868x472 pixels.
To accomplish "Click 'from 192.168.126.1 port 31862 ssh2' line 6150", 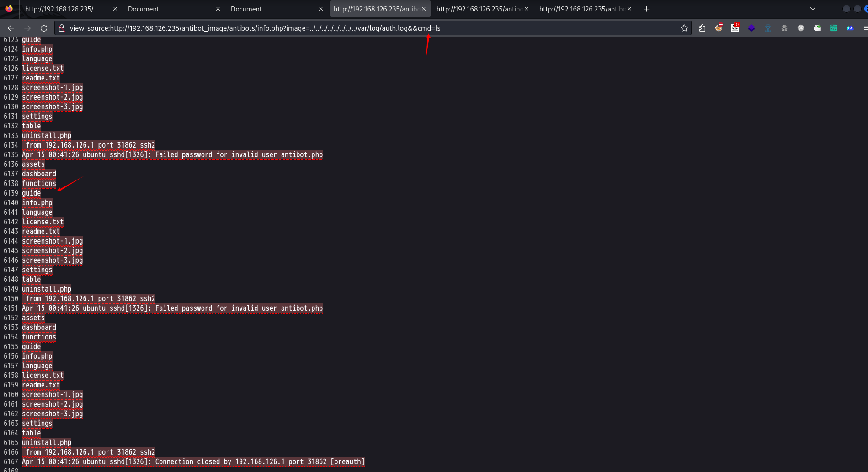I will click(x=91, y=298).
